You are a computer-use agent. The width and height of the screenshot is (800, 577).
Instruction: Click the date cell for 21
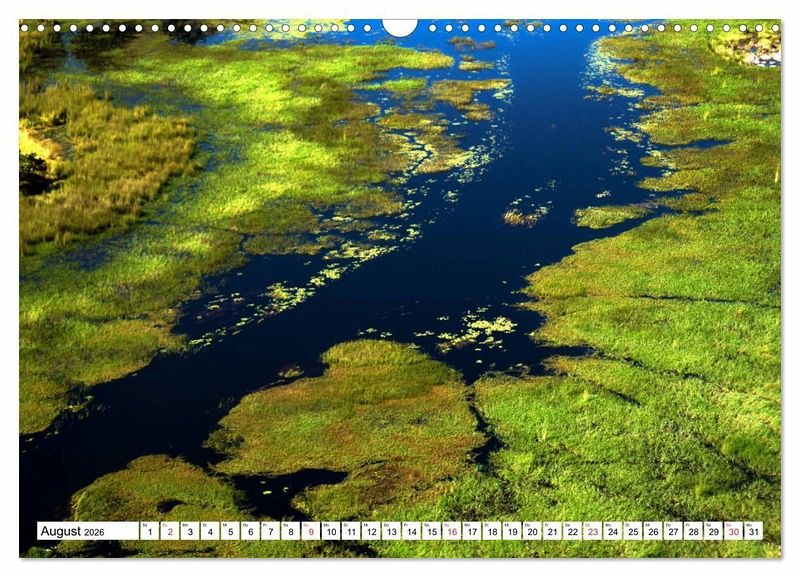[552, 532]
